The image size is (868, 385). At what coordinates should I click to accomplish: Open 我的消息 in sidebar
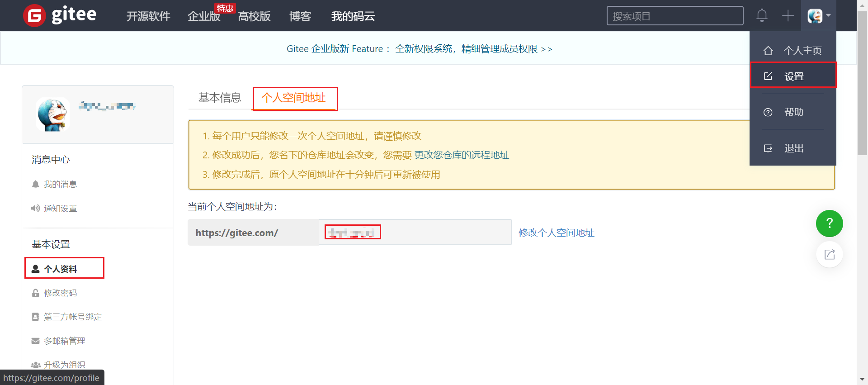60,184
